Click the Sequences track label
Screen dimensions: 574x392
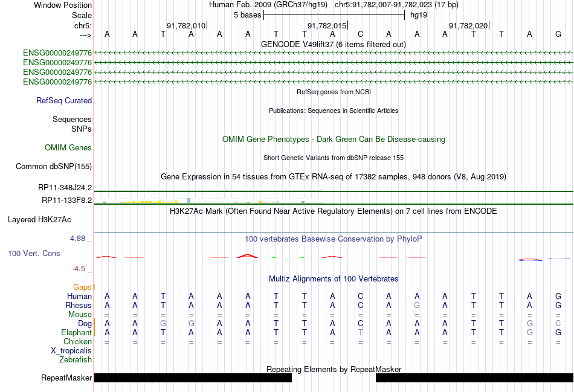tap(72, 120)
